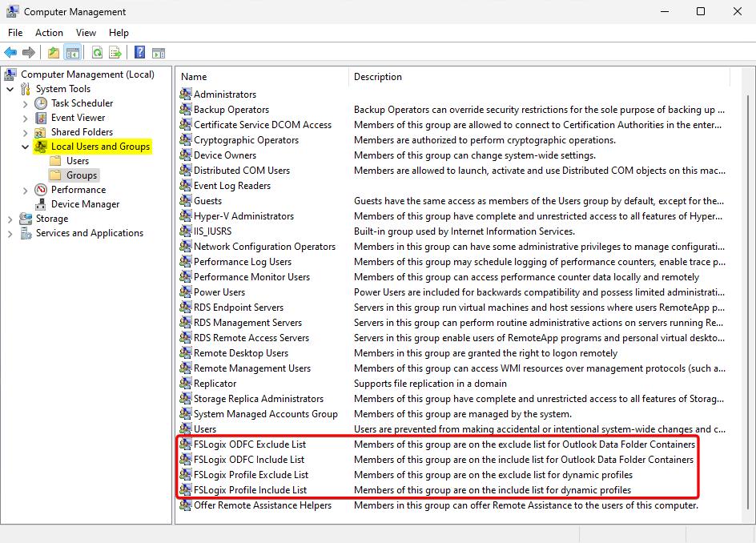Select Storage Replica Administrators group
This screenshot has height=543, width=756.
(x=259, y=398)
